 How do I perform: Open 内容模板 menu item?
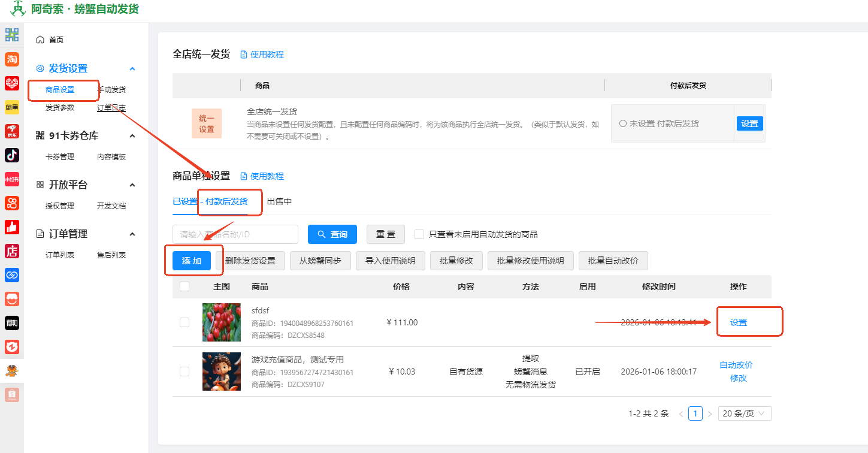[111, 157]
